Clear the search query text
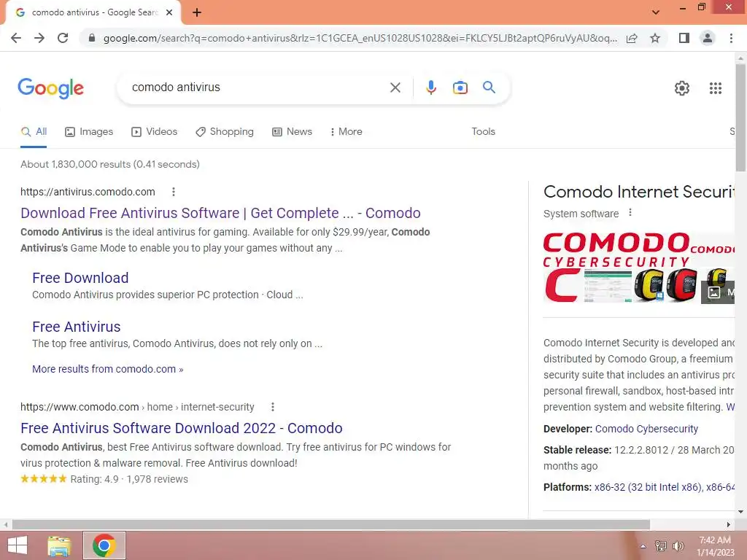The height and width of the screenshot is (560, 747). click(x=395, y=87)
